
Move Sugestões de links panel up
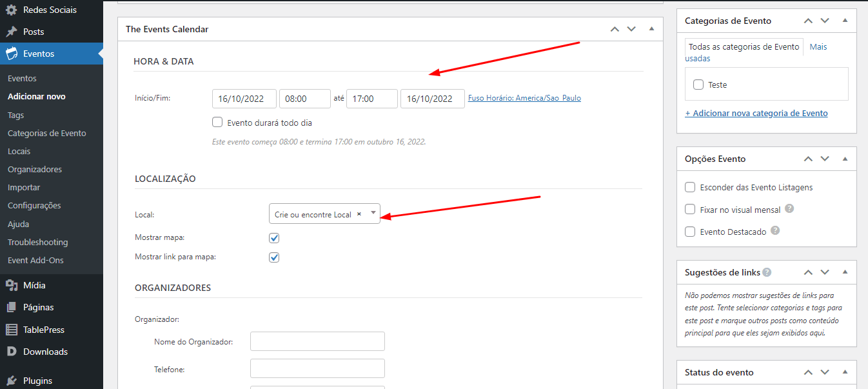808,272
